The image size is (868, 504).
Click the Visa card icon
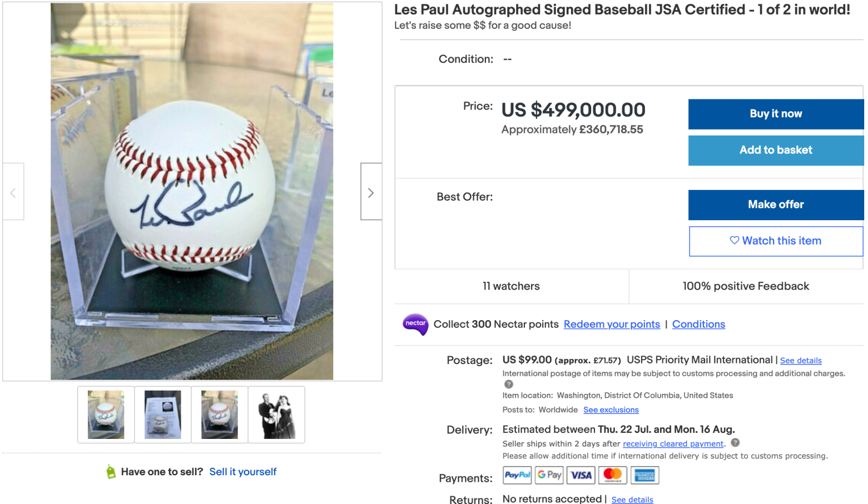pyautogui.click(x=581, y=475)
